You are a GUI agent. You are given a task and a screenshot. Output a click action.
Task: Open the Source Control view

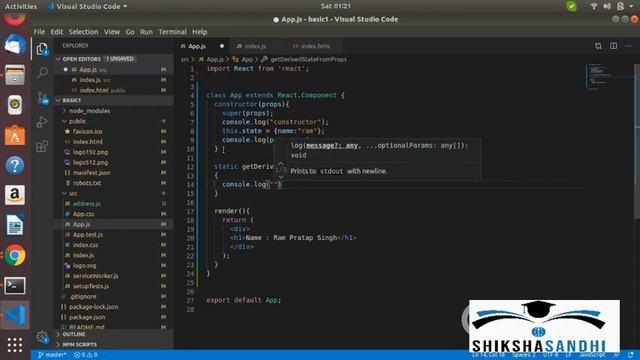(x=42, y=98)
